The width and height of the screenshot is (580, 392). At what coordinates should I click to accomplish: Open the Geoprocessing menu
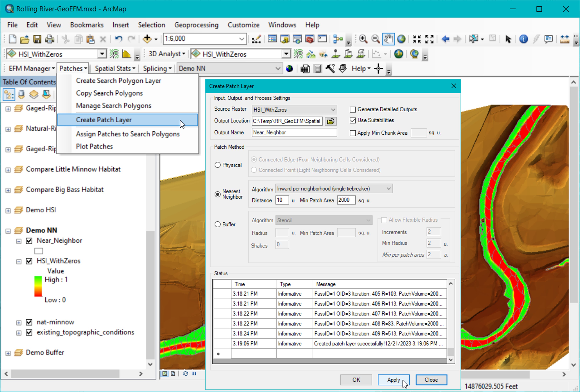coord(196,25)
